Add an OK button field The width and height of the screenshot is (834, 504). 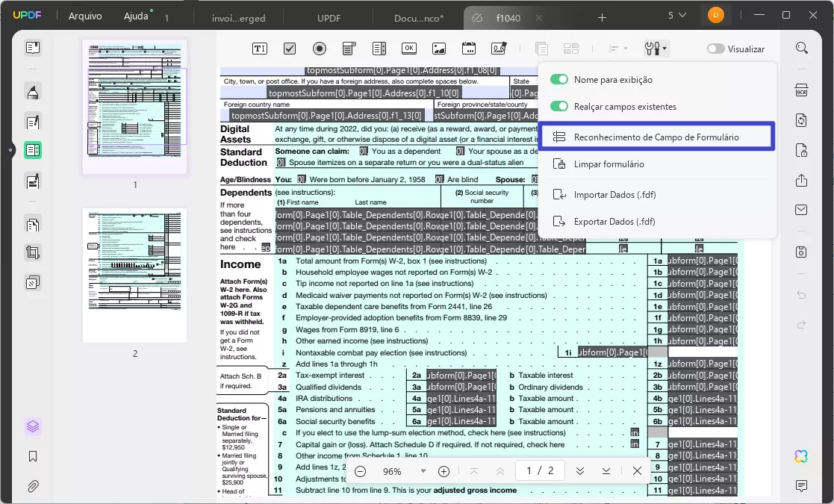coord(408,49)
